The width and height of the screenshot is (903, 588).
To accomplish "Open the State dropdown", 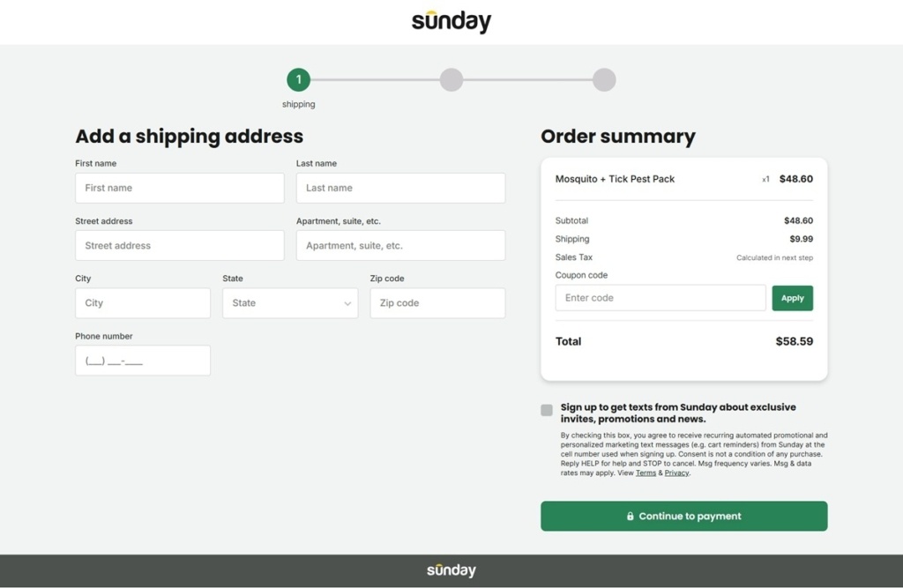I will click(x=290, y=303).
